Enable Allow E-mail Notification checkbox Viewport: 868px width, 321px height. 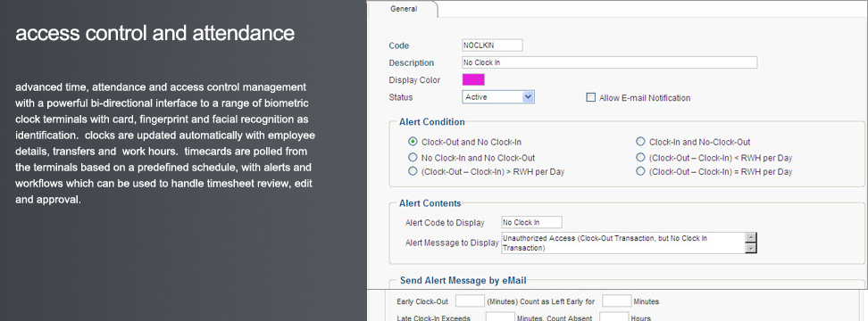pyautogui.click(x=590, y=98)
